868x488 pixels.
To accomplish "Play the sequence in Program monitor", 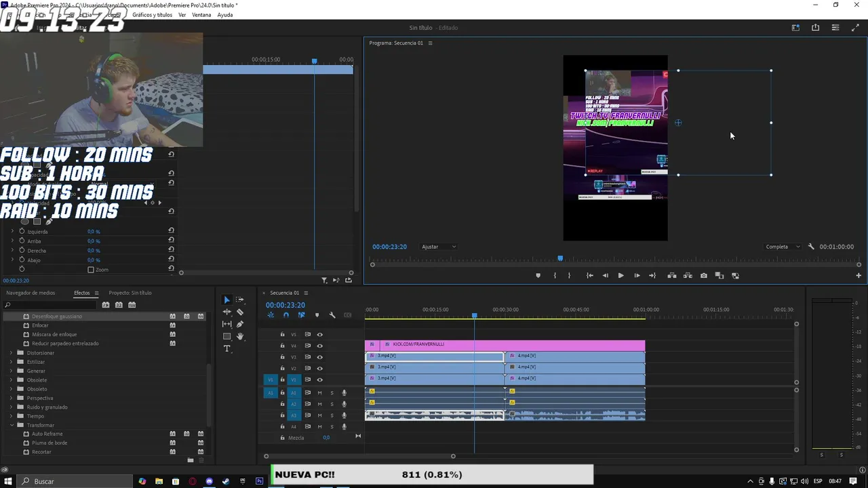I will pyautogui.click(x=620, y=276).
